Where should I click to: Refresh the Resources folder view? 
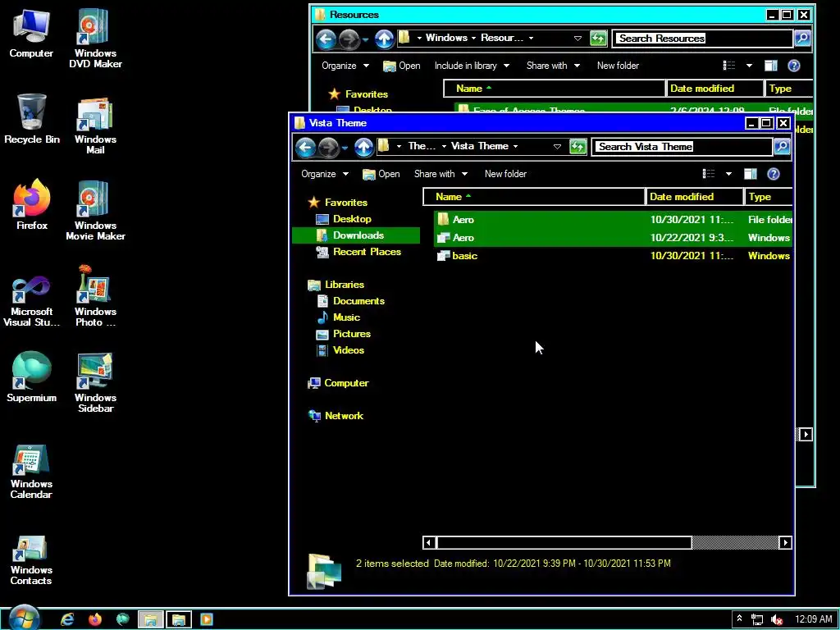598,39
